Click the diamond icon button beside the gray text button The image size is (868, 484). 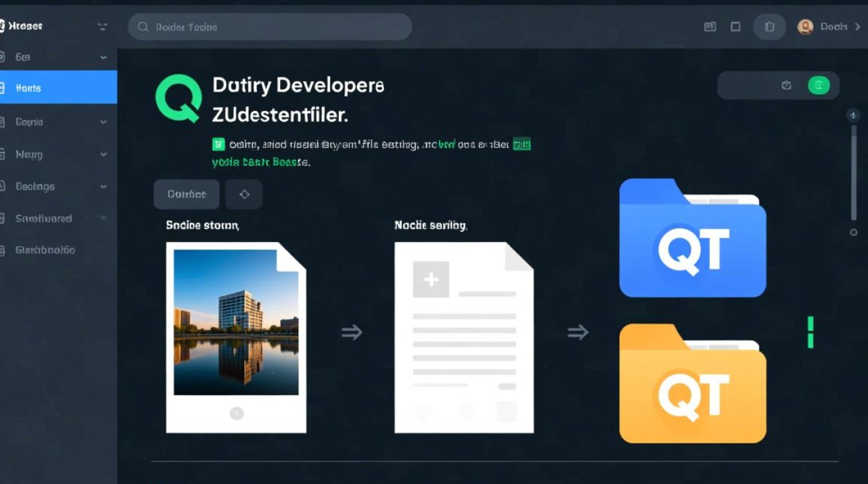(244, 194)
